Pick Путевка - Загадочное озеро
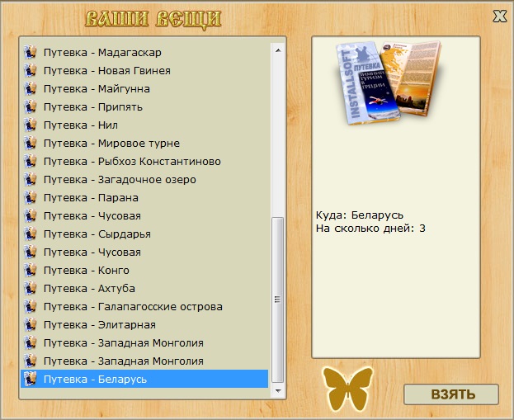 click(x=144, y=179)
